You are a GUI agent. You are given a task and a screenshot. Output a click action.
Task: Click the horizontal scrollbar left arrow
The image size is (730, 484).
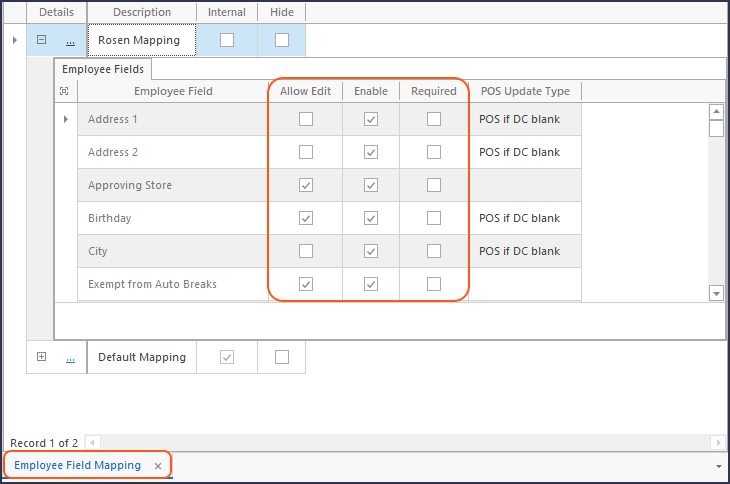pyautogui.click(x=92, y=442)
